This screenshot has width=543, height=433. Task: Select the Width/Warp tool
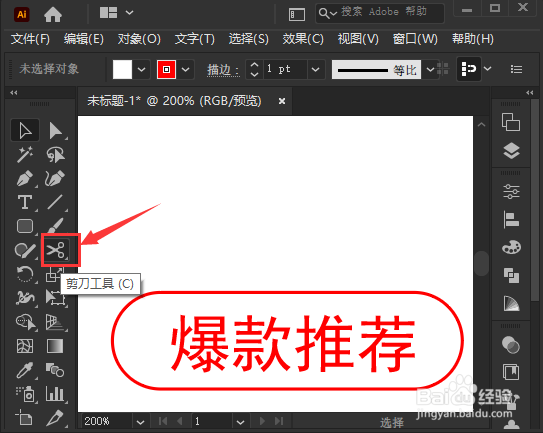click(25, 298)
